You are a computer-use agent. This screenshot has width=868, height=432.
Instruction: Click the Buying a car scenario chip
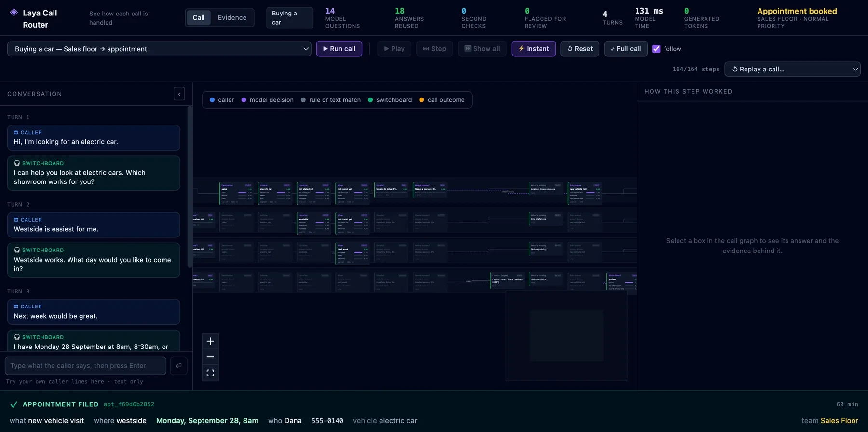[x=290, y=18]
